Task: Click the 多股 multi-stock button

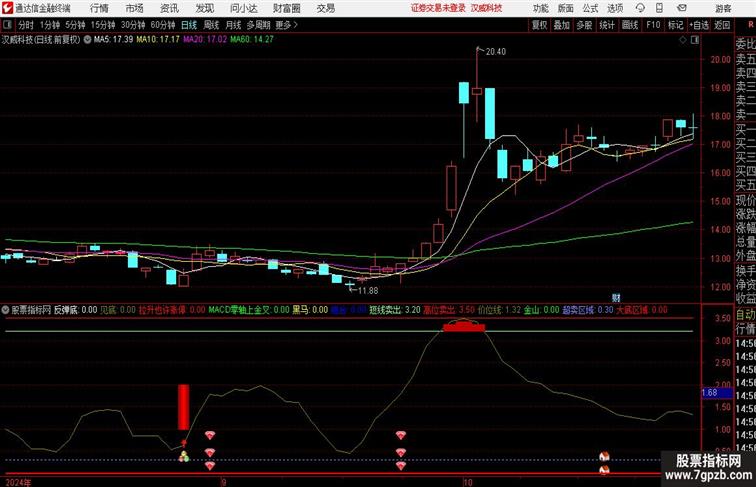Action: [584, 25]
